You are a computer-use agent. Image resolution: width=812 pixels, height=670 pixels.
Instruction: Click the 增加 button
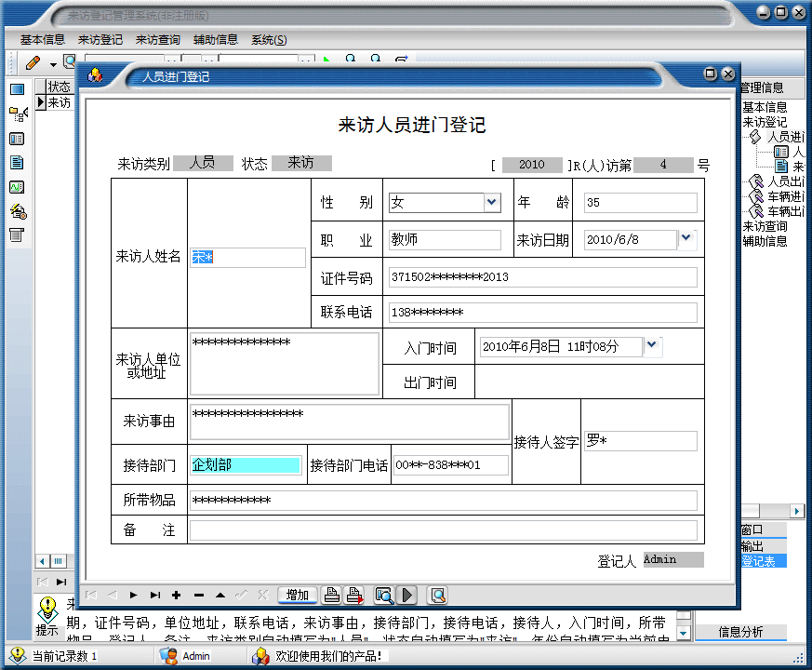click(298, 595)
